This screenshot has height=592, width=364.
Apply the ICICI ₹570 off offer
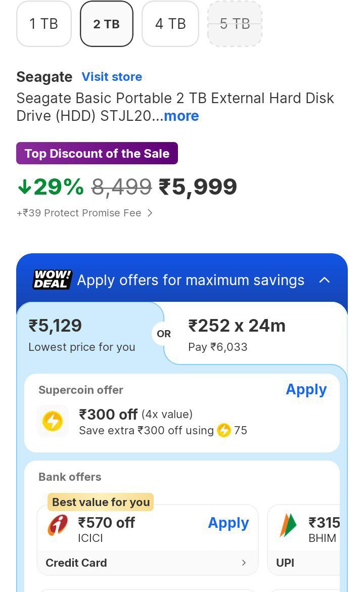228,523
